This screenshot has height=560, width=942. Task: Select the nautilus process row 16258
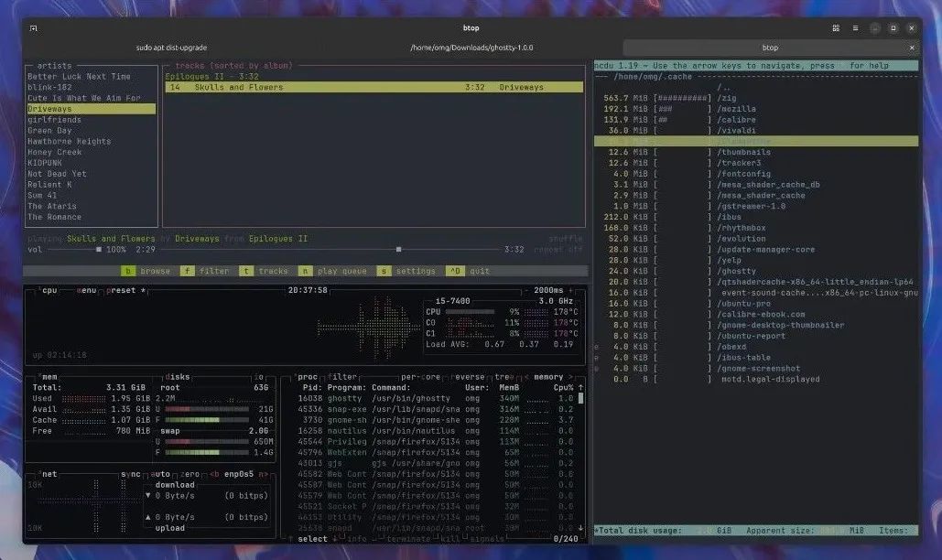click(436, 431)
